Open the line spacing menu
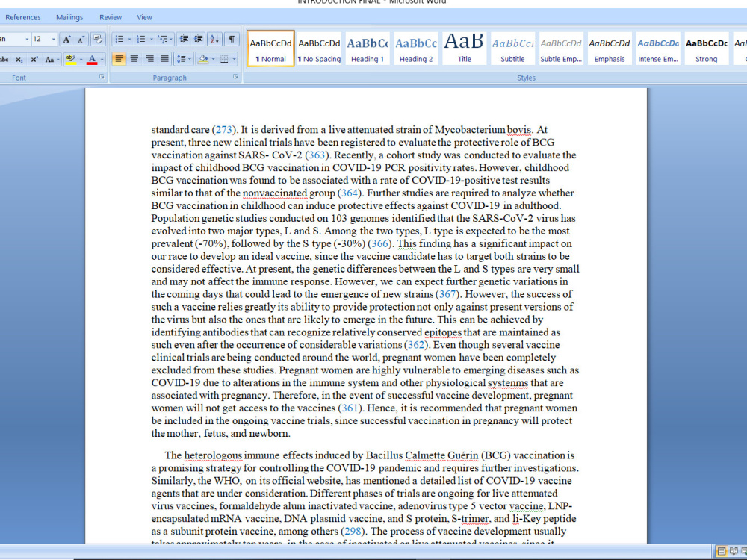This screenshot has width=747, height=560. coord(184,59)
